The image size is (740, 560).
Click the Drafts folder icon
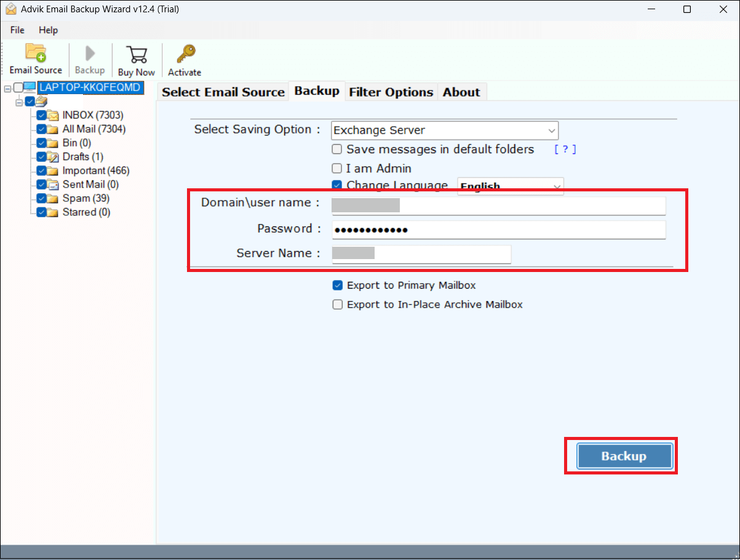click(x=53, y=157)
